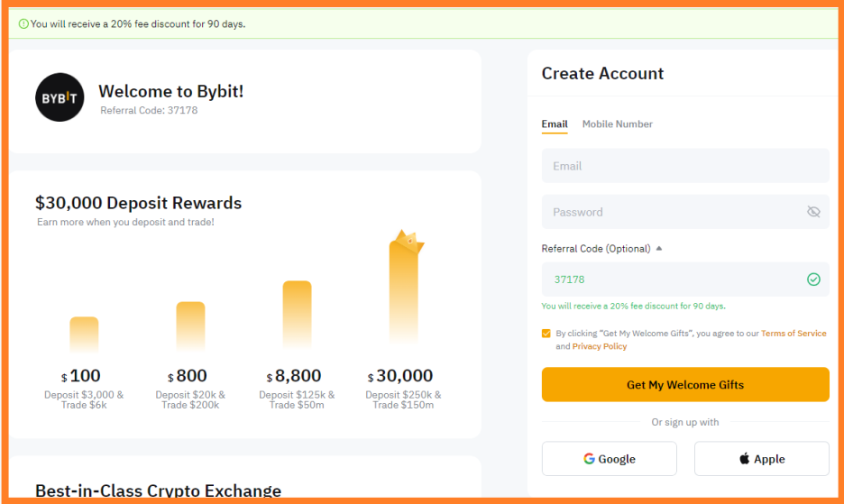Click the info icon in green banner

(x=23, y=23)
